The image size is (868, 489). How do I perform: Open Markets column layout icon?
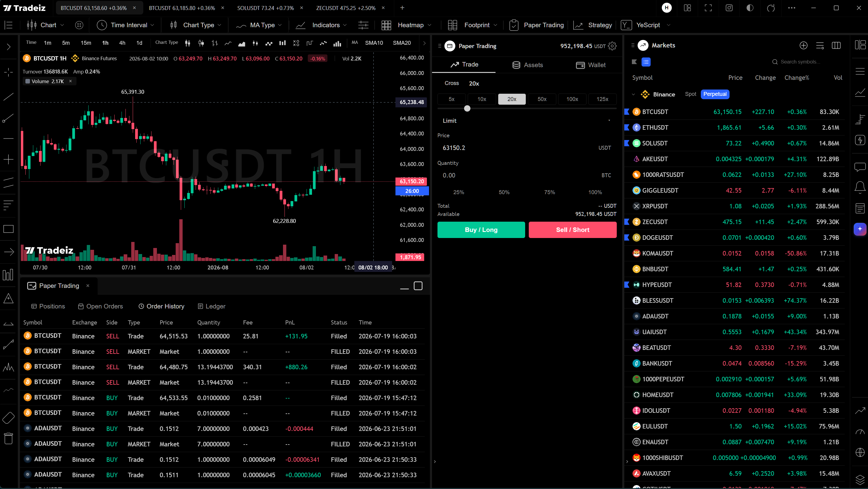tap(836, 45)
